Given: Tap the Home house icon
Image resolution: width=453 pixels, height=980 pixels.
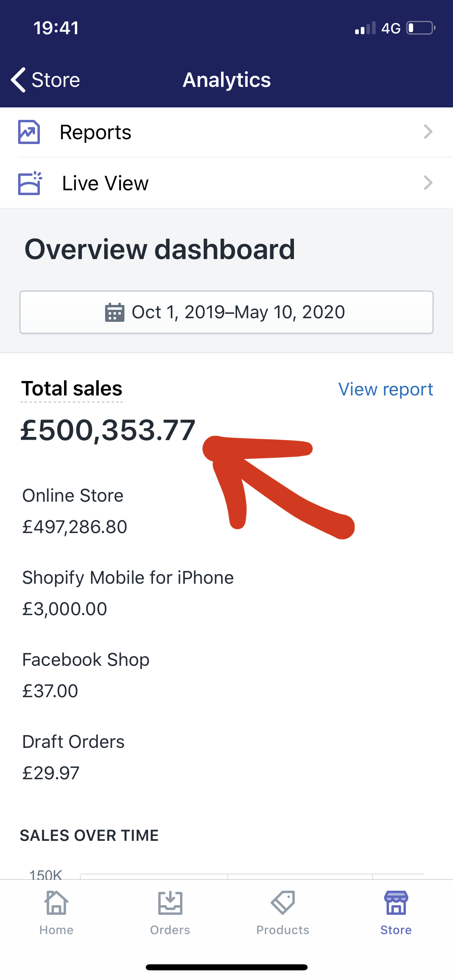Looking at the screenshot, I should click(x=56, y=903).
